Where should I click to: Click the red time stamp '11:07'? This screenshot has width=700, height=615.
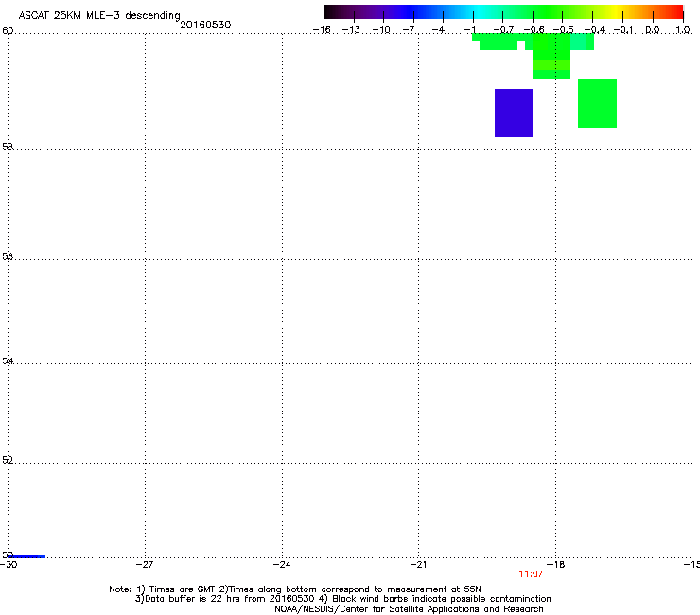531,574
